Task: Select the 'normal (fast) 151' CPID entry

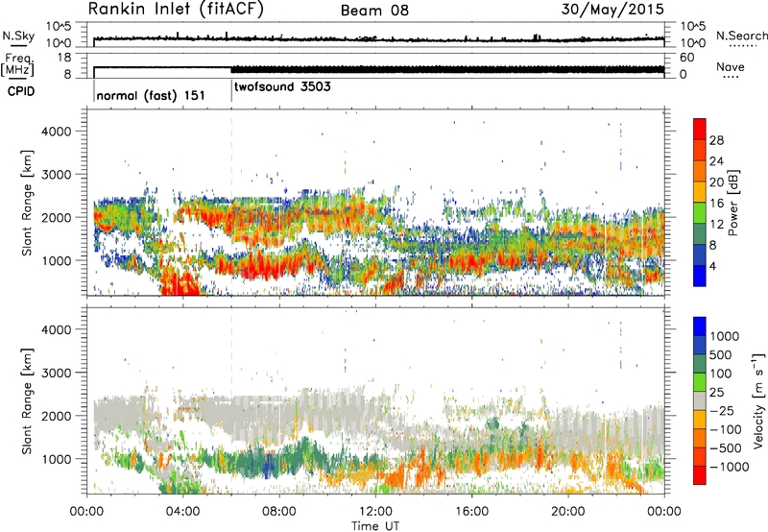Action: pyautogui.click(x=151, y=95)
